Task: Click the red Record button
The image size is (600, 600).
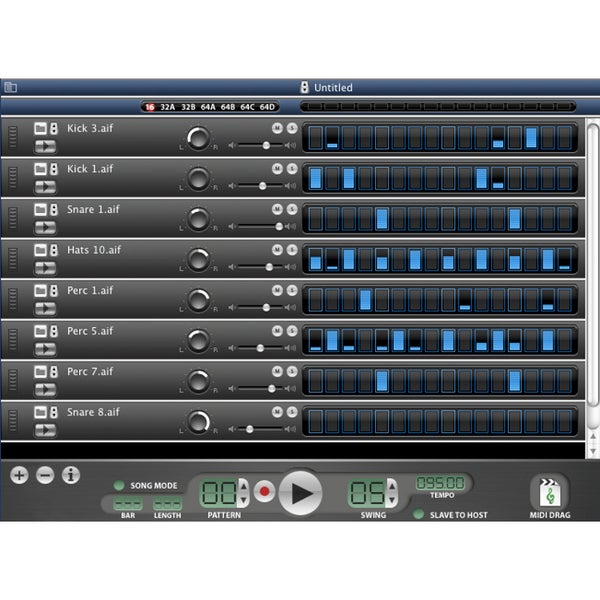Action: pos(264,491)
